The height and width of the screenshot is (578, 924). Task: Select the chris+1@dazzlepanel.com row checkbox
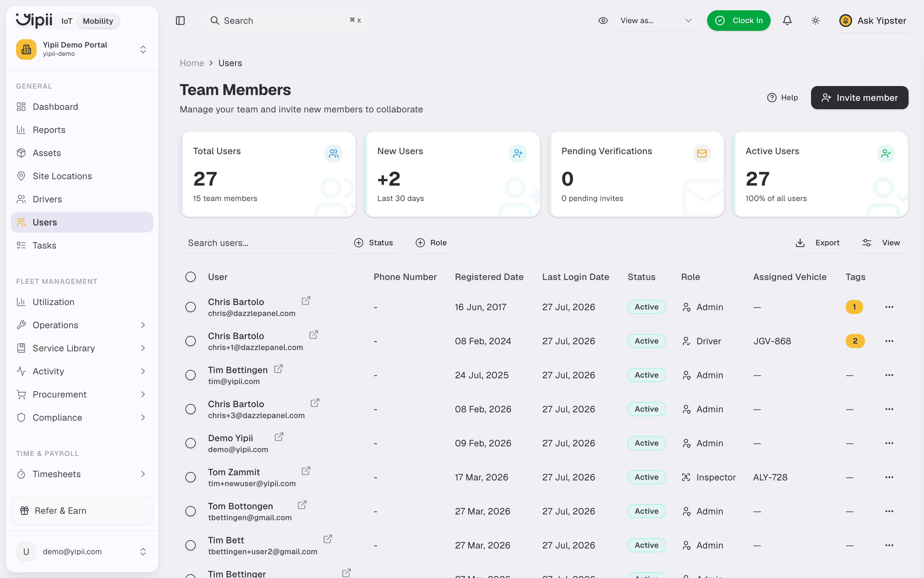(x=191, y=341)
